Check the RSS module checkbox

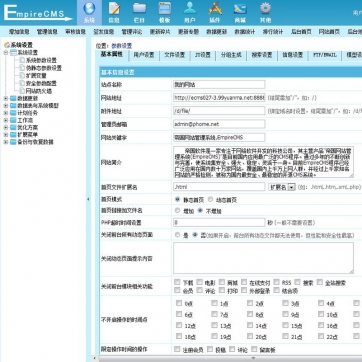click(276, 282)
